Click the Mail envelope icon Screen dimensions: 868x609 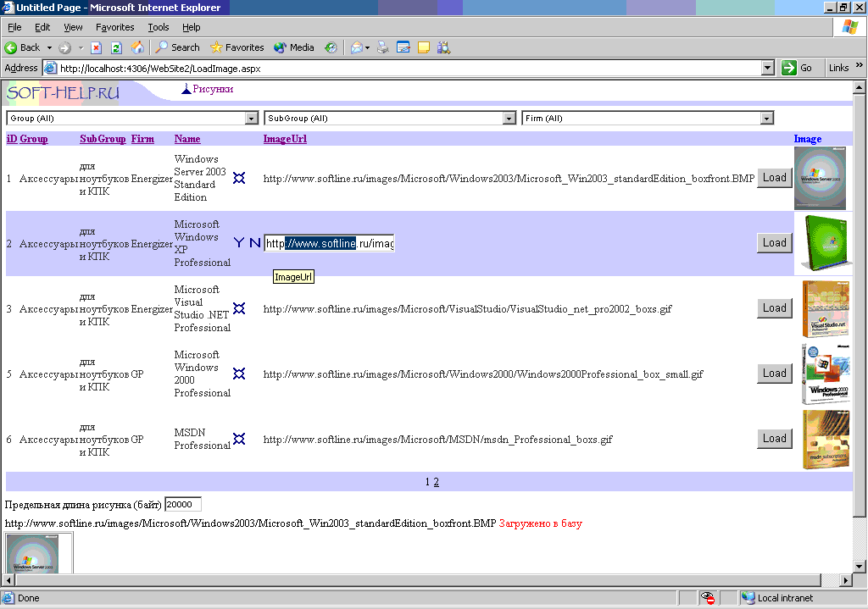coord(357,47)
